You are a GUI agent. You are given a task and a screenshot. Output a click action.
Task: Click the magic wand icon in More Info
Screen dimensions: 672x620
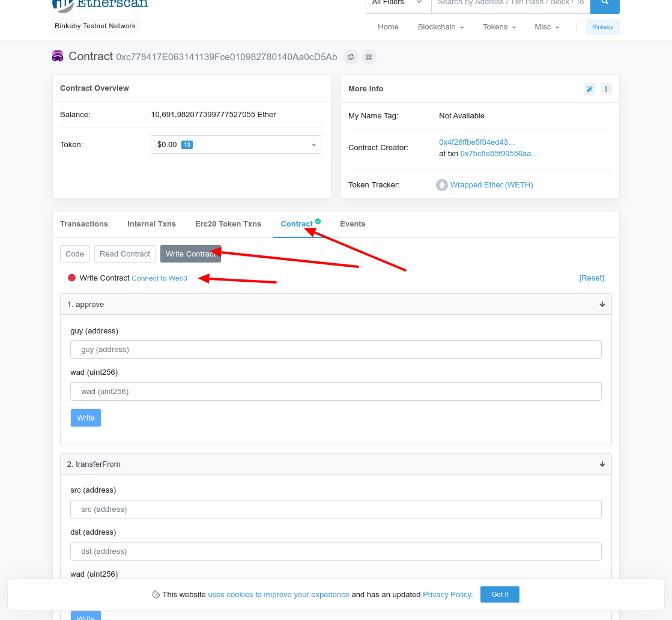click(x=590, y=89)
